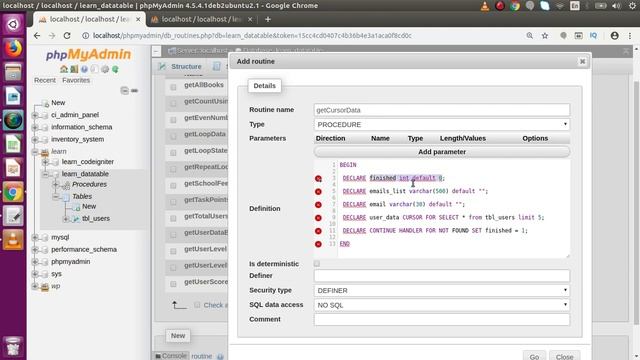The width and height of the screenshot is (640, 360).
Task: Switch to the Structure tab
Action: pyautogui.click(x=181, y=66)
